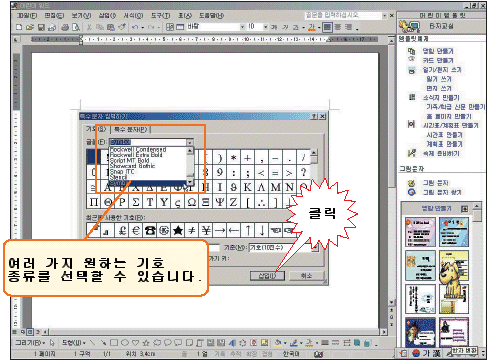Screen dimensions: 488x360
Task: Select the Oval shape in drawing toolbar
Action: click(125, 343)
